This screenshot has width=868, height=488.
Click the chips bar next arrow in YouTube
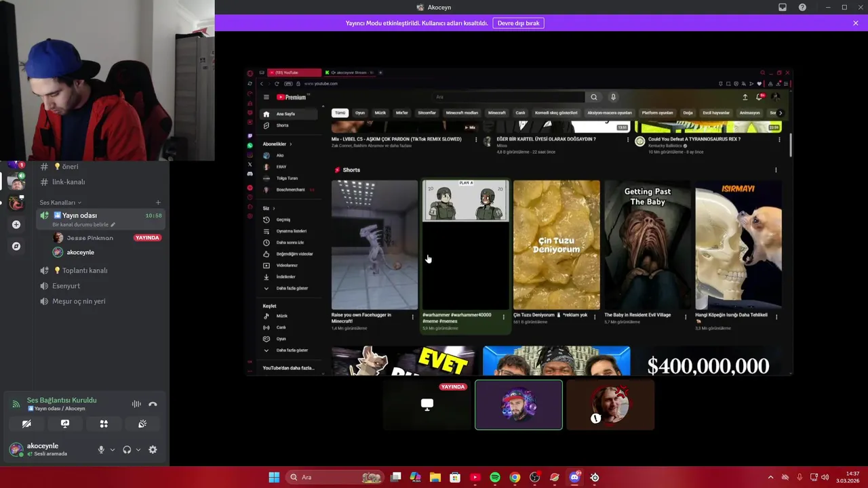[780, 113]
